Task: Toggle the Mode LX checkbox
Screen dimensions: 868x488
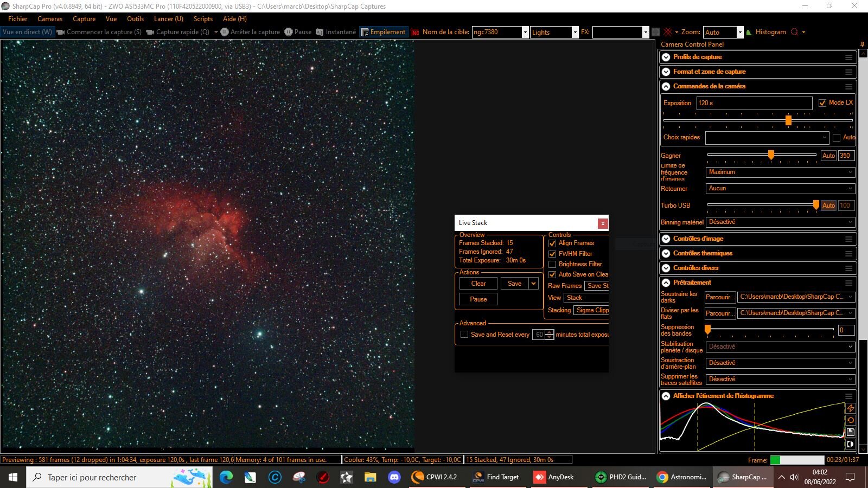Action: [822, 103]
